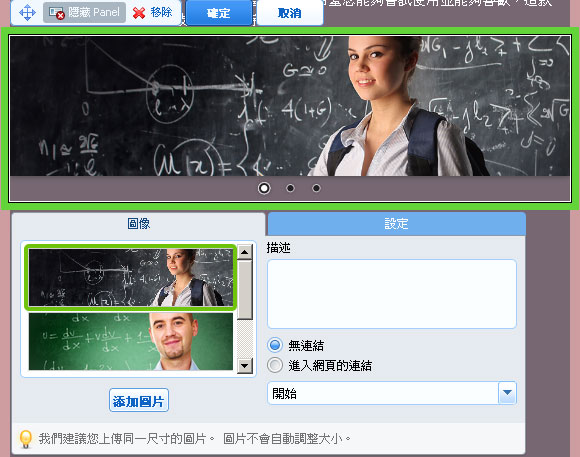580x457 pixels.
Task: Click the 取消 cancel button
Action: pos(290,13)
